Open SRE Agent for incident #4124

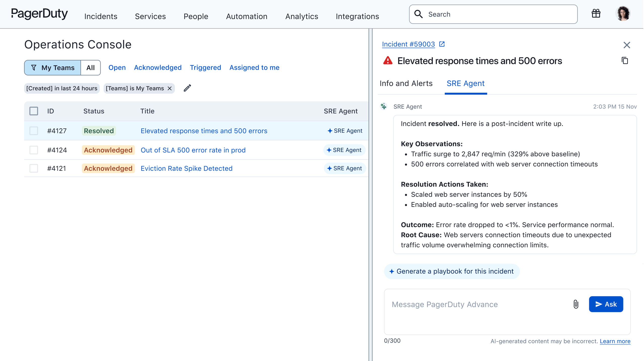point(344,150)
